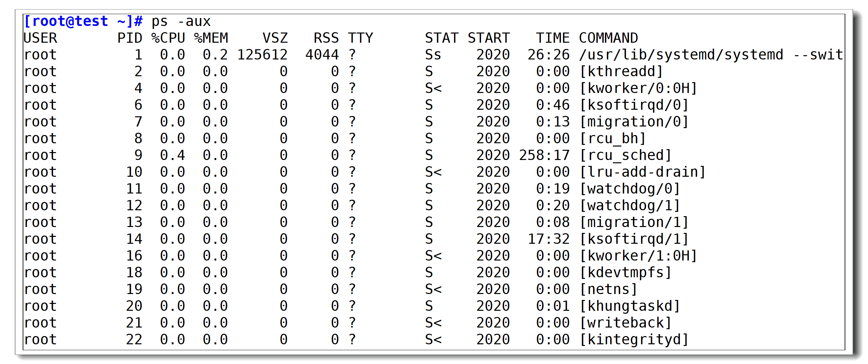Click PID 21 in the writeback row

pyautogui.click(x=134, y=323)
